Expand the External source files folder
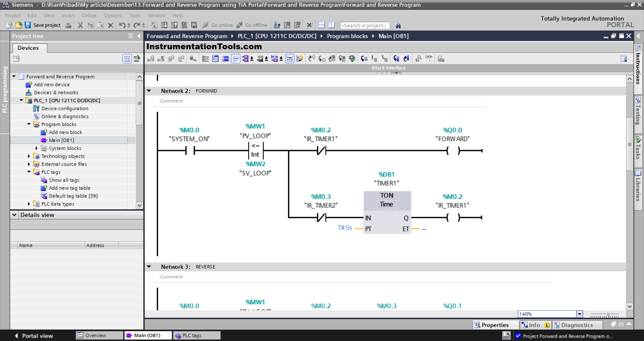Viewport: 644px width, 341px height. (29, 164)
